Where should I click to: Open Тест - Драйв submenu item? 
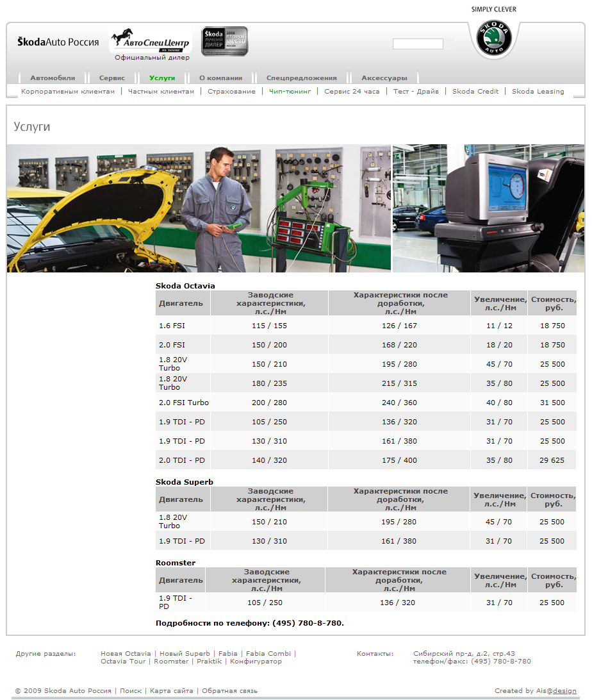416,91
